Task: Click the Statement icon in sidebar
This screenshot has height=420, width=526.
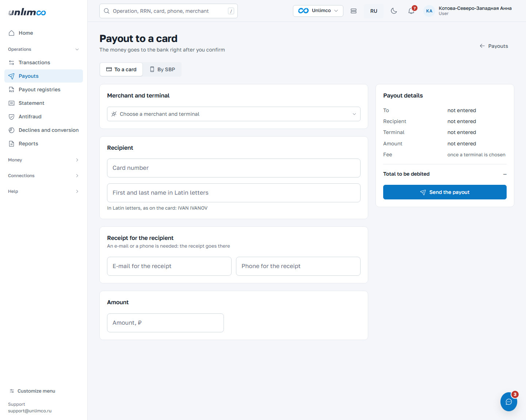Action: pos(11,103)
